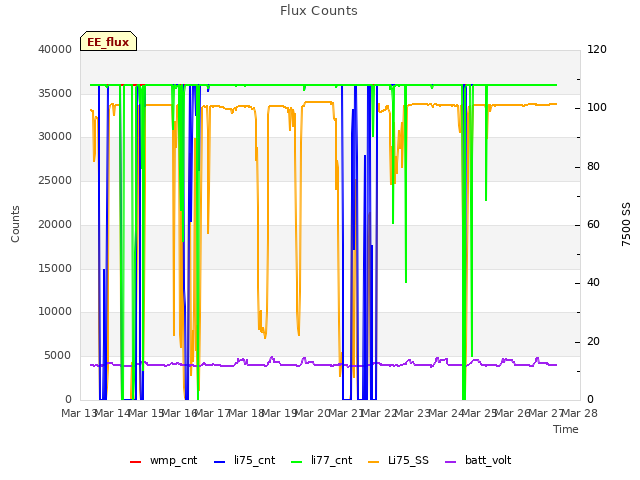This screenshot has width=640, height=480.
Task: Click the red wmp_cnt legend swatch
Action: [135, 462]
